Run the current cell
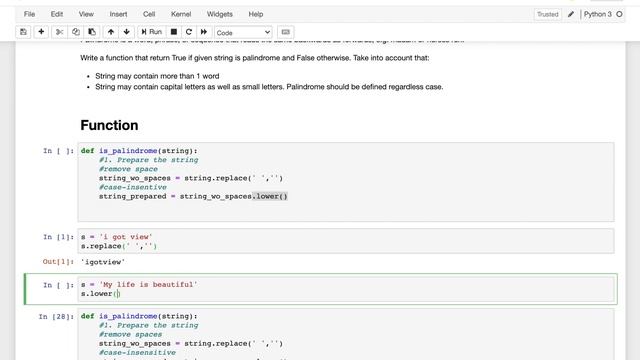This screenshot has height=360, width=640. 151,32
